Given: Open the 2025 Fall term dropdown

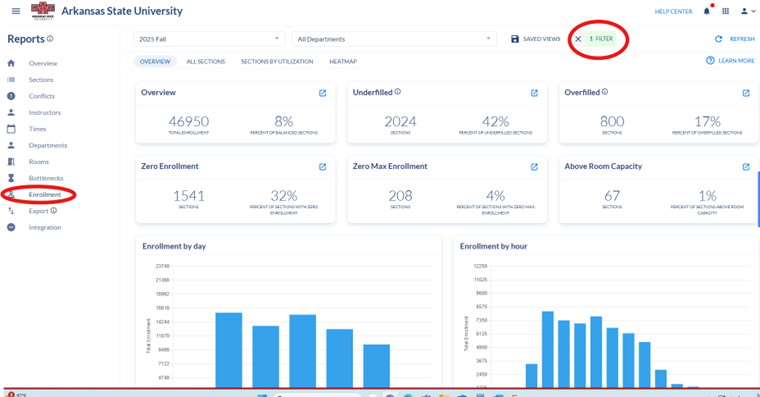Looking at the screenshot, I should point(209,39).
